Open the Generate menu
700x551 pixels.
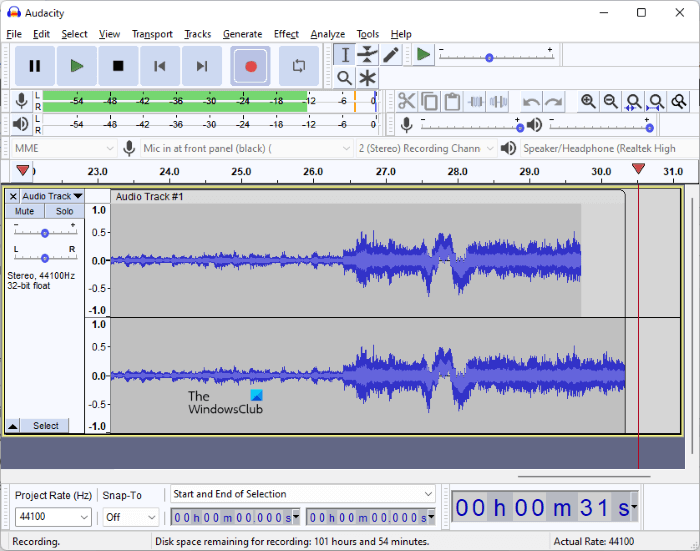pyautogui.click(x=242, y=34)
